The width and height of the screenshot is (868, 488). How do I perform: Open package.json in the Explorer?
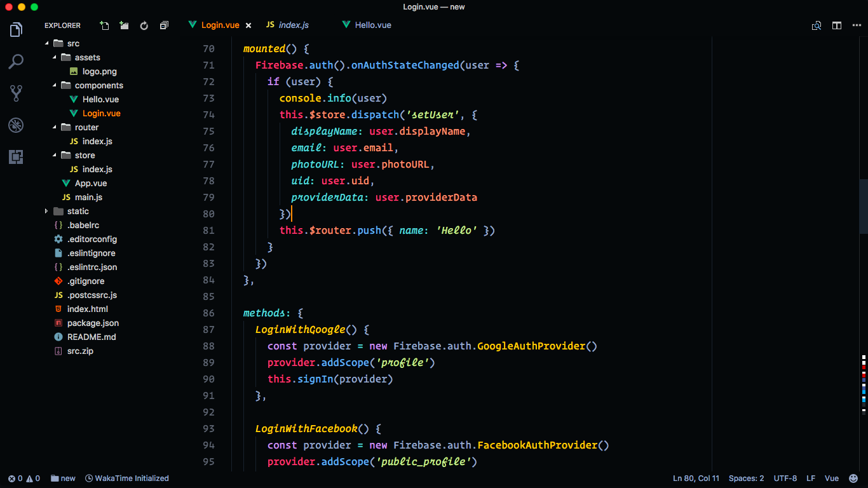pos(93,323)
